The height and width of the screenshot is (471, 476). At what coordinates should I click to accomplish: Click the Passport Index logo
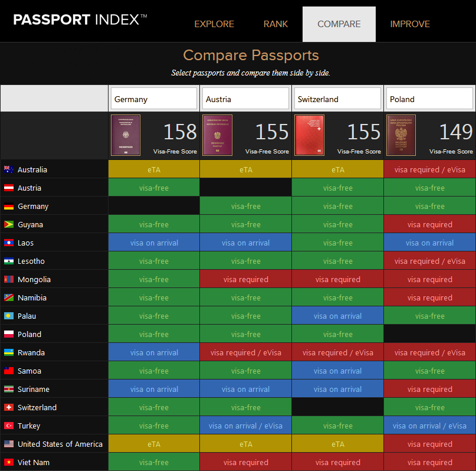(80, 20)
